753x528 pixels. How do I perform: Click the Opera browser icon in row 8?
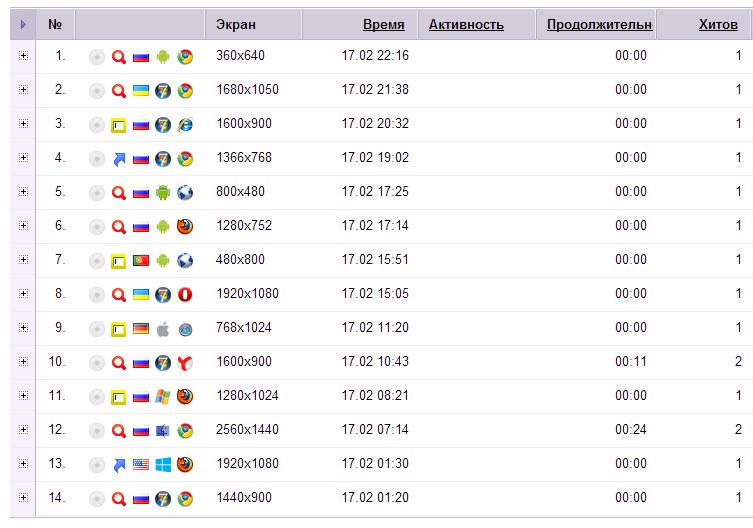(185, 295)
